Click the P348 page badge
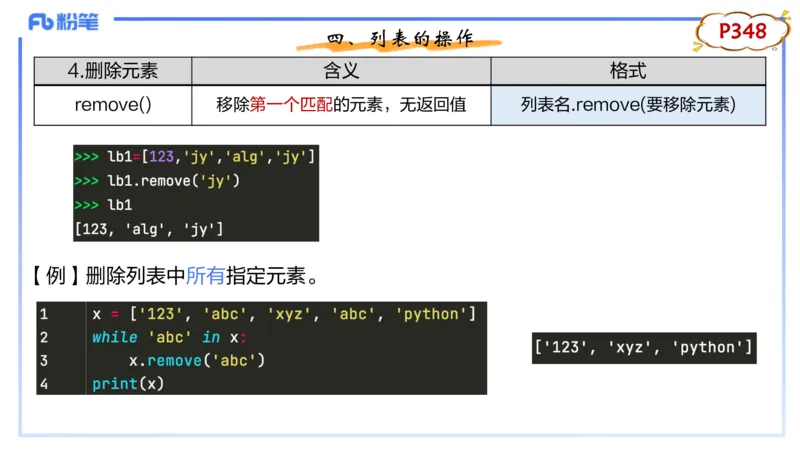 pos(742,32)
